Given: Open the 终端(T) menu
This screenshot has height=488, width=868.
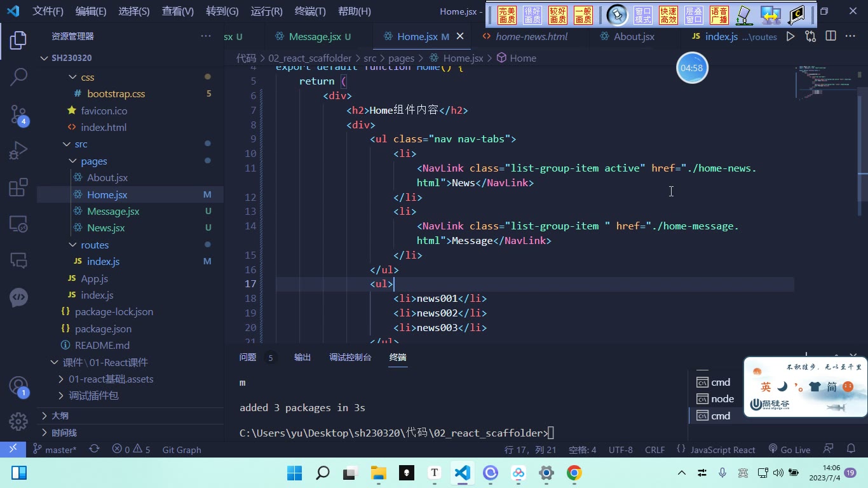Looking at the screenshot, I should (310, 11).
